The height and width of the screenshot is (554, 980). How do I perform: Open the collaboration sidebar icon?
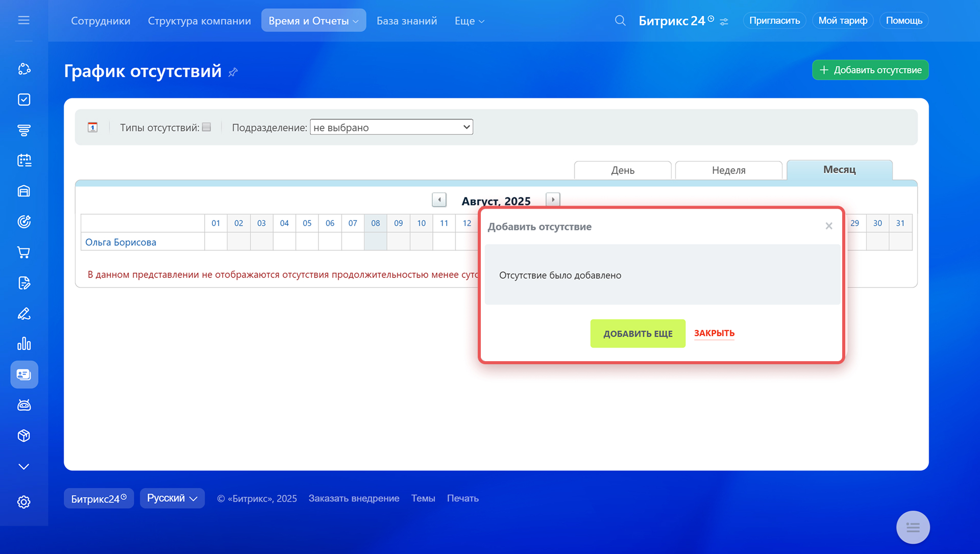click(24, 69)
